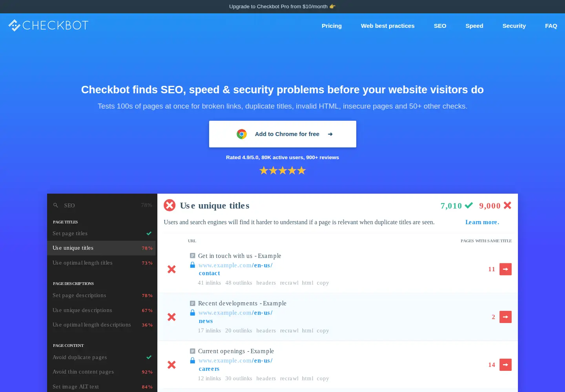
Task: Select Set page descriptions item
Action: pos(102,296)
